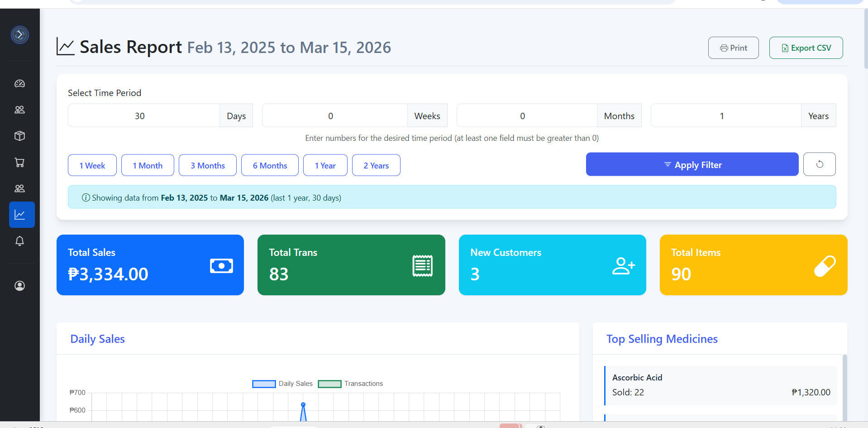Expand sidebar using the round arrow logo
The height and width of the screenshot is (428, 868).
click(19, 35)
